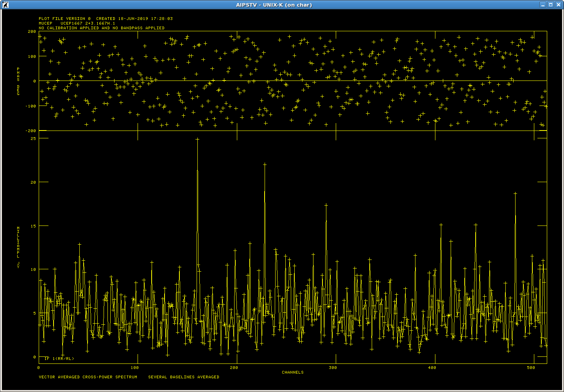Image resolution: width=564 pixels, height=392 pixels.
Task: Select the "IF 1(RR/RL)" polarization label
Action: [x=59, y=359]
